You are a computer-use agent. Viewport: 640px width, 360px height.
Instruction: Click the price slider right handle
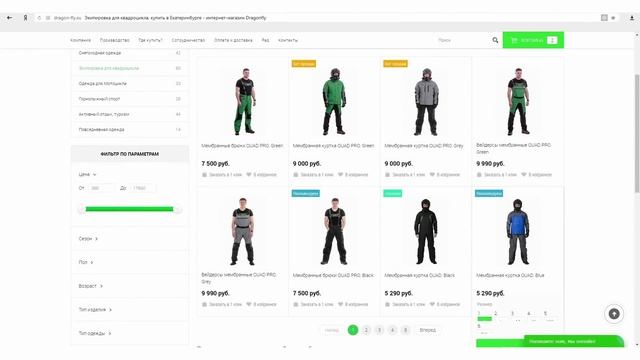click(x=178, y=209)
